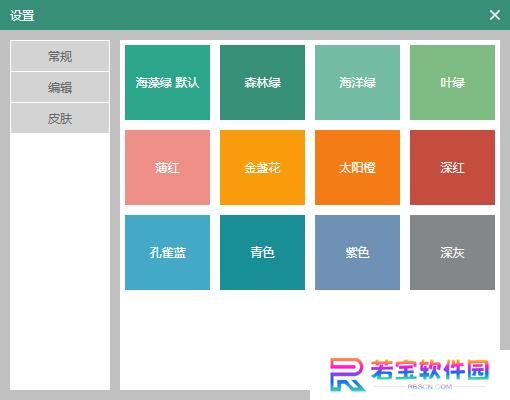The height and width of the screenshot is (400, 510).
Task: Choose the 薄红 pink skin swatch
Action: [x=167, y=167]
